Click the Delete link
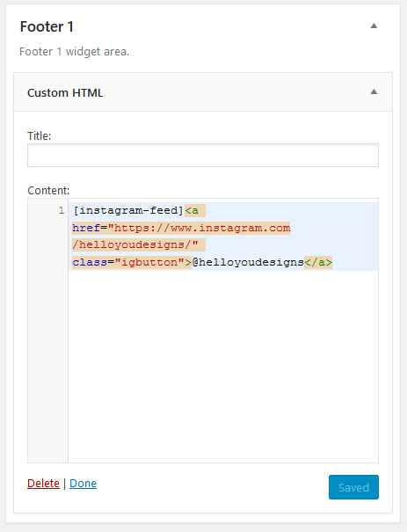Screen dimensions: 407x532 coord(43,483)
